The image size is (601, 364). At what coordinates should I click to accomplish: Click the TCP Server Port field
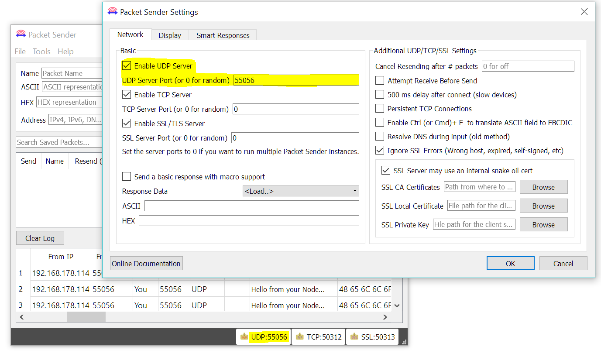point(296,109)
